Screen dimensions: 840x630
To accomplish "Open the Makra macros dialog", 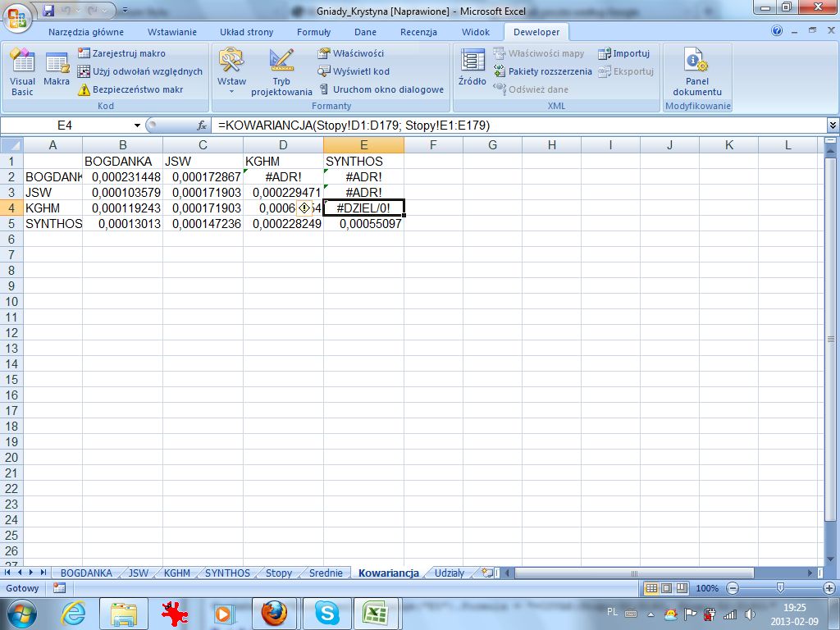I will 57,70.
